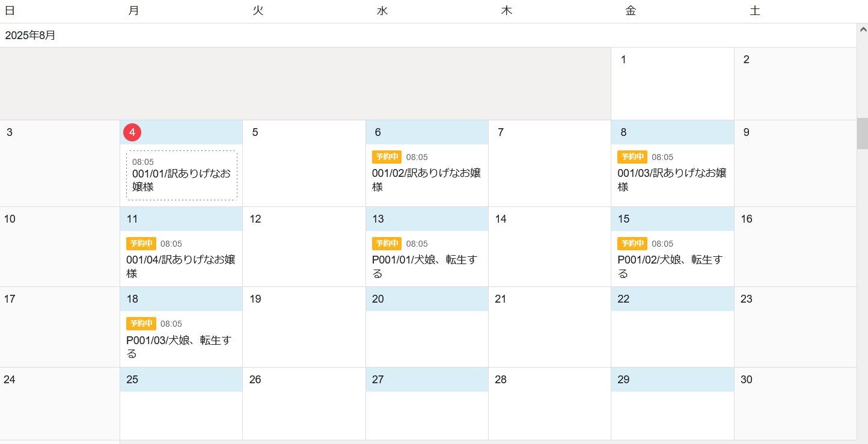868x444 pixels.
Task: Click the 予約中 badge on August 18
Action: [x=141, y=324]
